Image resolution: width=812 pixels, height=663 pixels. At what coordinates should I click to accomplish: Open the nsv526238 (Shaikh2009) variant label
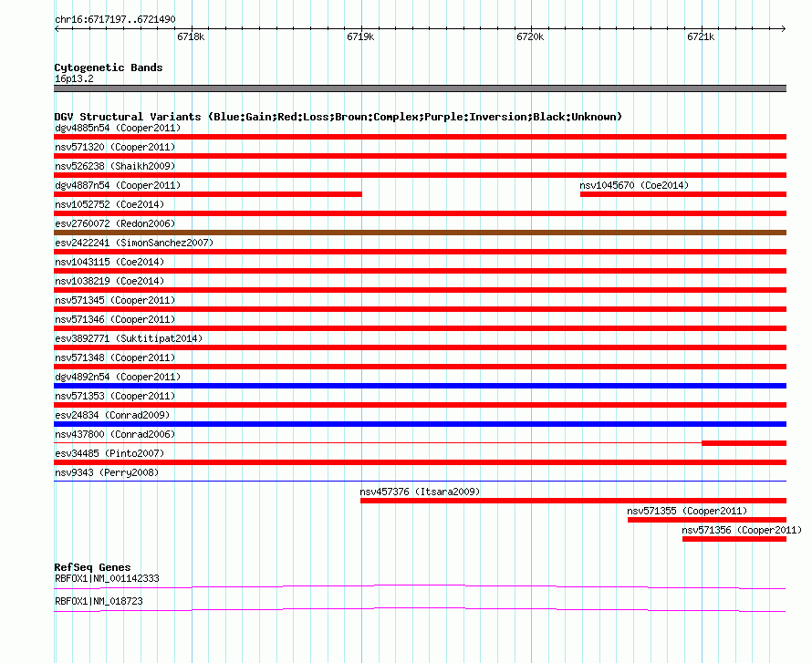(x=115, y=166)
